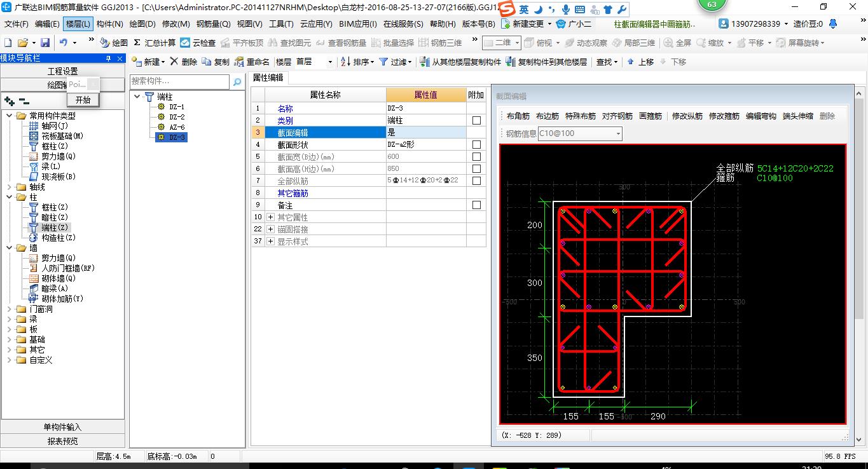Click the 布角筋 button
The height and width of the screenshot is (469, 868).
[518, 116]
